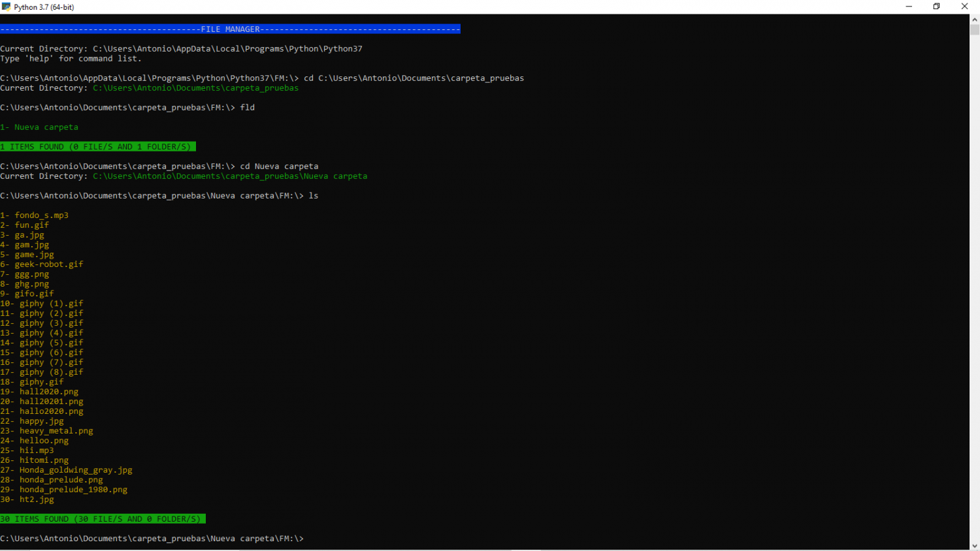Click the 1 ITEMS FOUND green banner
980x551 pixels.
(98, 147)
